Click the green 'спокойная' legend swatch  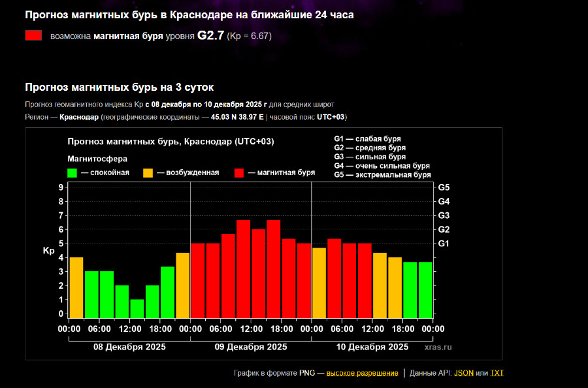73,172
